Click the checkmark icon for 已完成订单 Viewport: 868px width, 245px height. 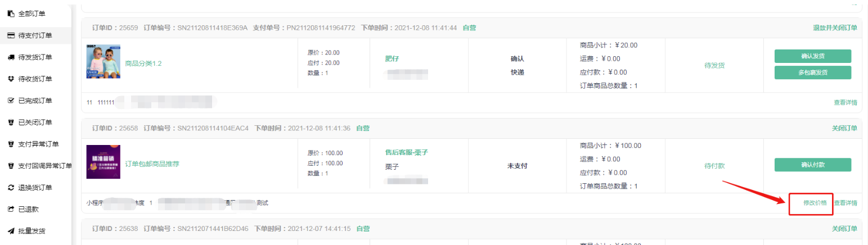11,101
